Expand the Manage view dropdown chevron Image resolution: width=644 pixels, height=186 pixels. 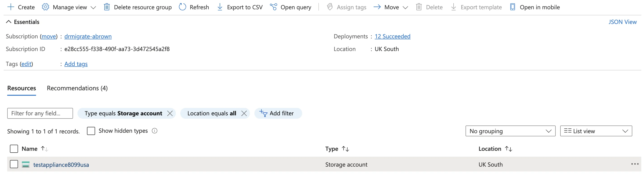pos(93,7)
